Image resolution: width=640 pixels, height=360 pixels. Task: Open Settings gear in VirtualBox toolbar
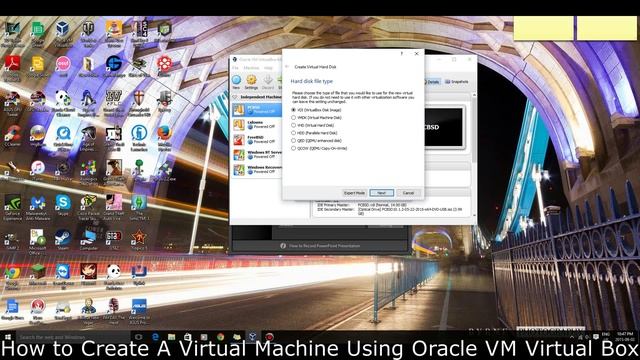tap(251, 82)
